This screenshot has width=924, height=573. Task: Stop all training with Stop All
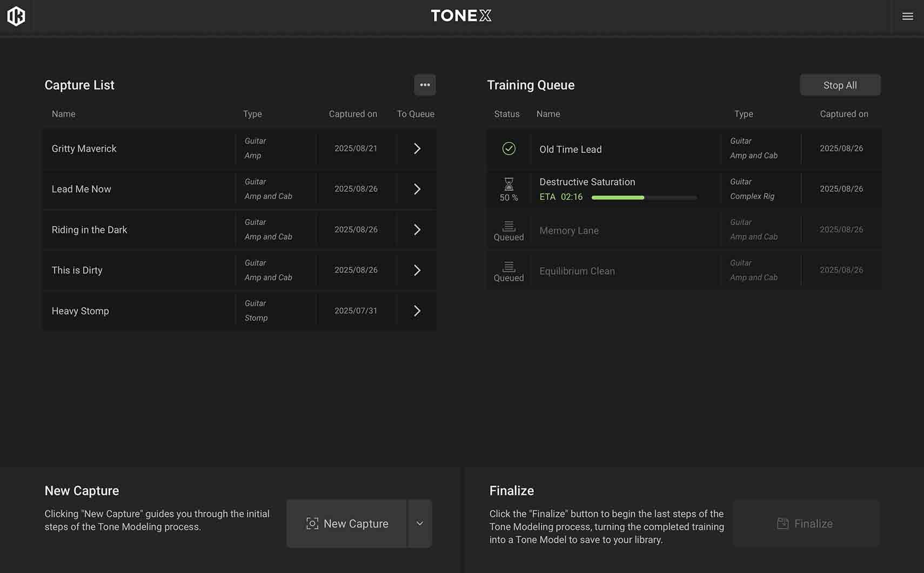pos(840,85)
